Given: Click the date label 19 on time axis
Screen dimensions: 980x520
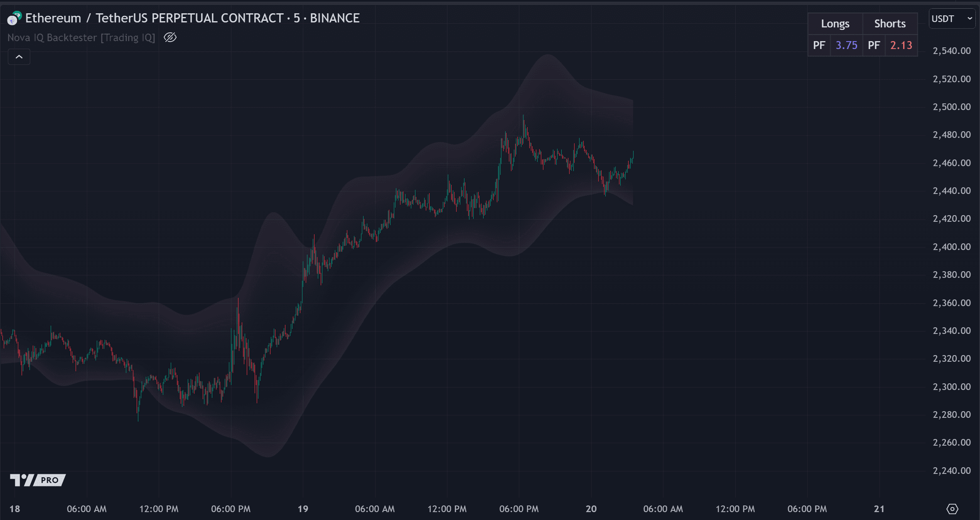Looking at the screenshot, I should pos(303,509).
